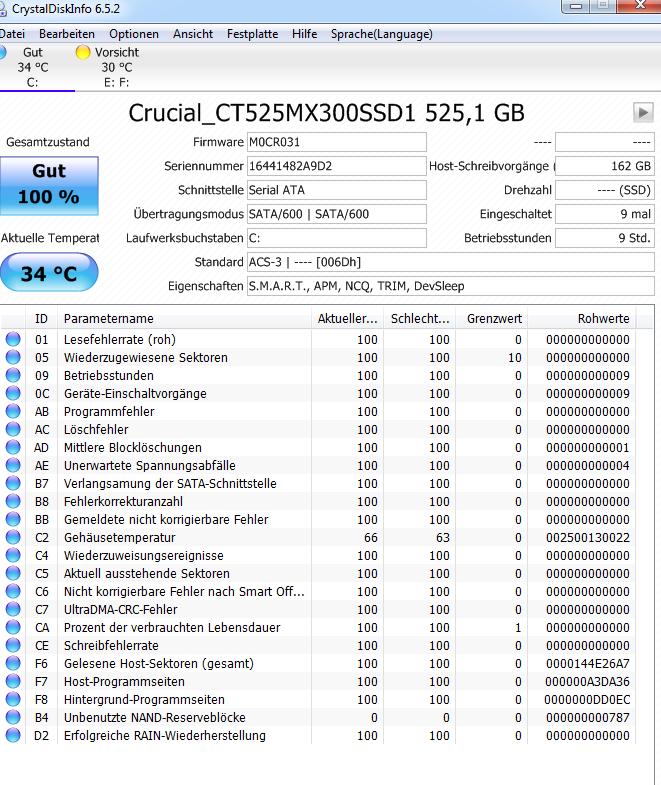Click the Host-Schreibvorgänge value 162 GB
Viewport: 661px width, 785px height.
[x=605, y=166]
